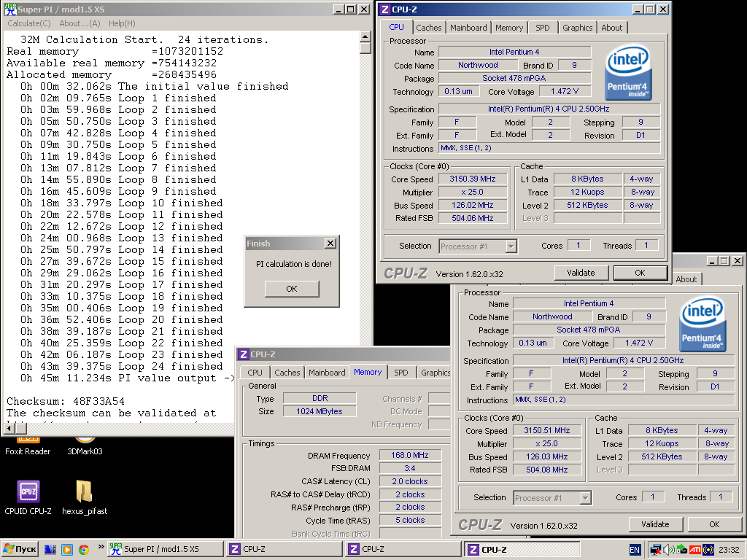Image resolution: width=747 pixels, height=560 pixels.
Task: Select SPD tab in Memory CPU-Z window
Action: point(401,373)
